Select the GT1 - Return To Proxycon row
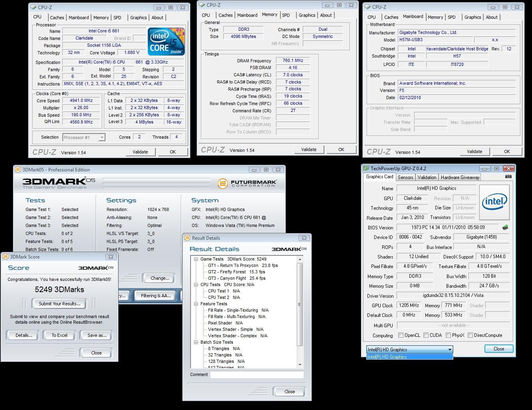The height and width of the screenshot is (410, 532). tap(242, 265)
